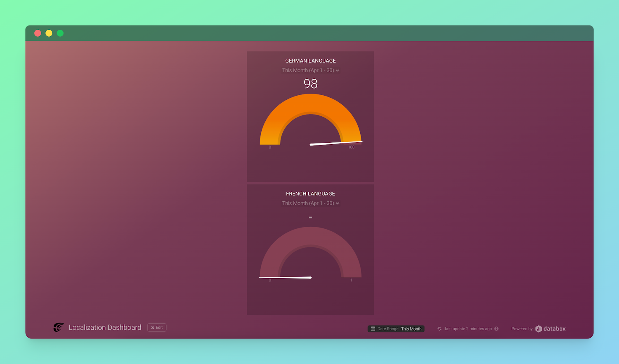Click the FRENCH LANGUAGE title
The height and width of the screenshot is (364, 619).
click(310, 194)
